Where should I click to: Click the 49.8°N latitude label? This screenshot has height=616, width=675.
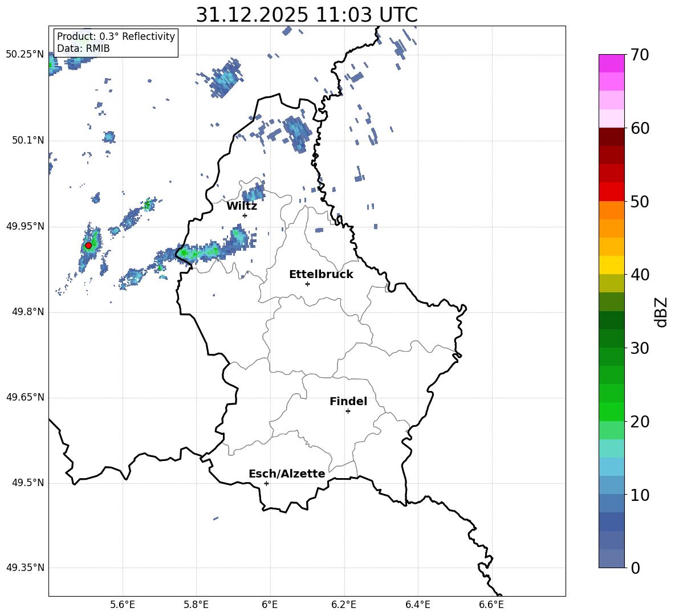coord(28,312)
